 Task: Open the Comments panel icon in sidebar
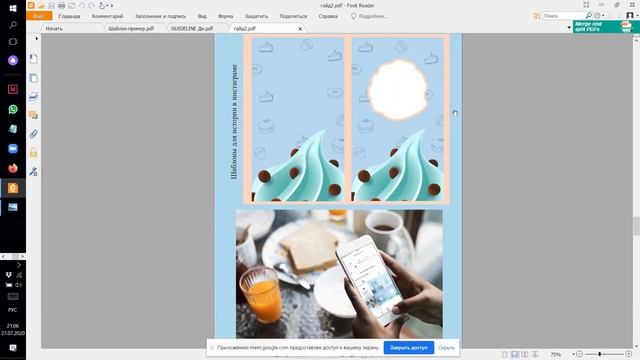click(x=33, y=115)
